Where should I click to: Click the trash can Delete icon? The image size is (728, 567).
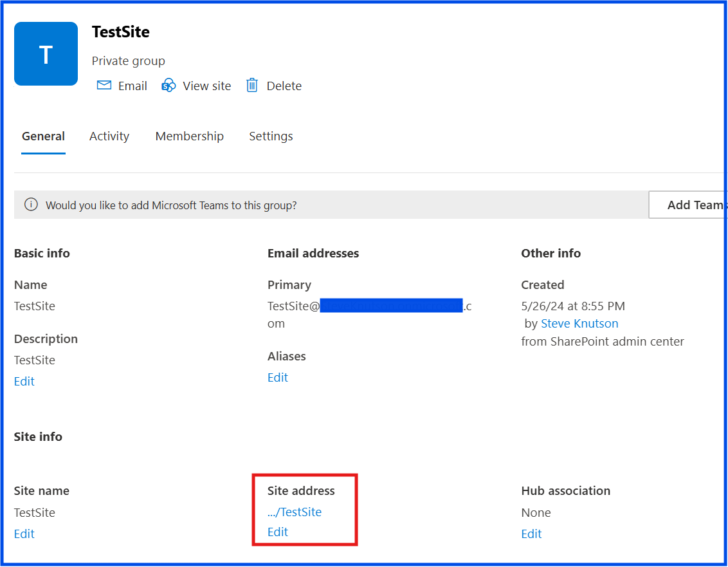252,85
